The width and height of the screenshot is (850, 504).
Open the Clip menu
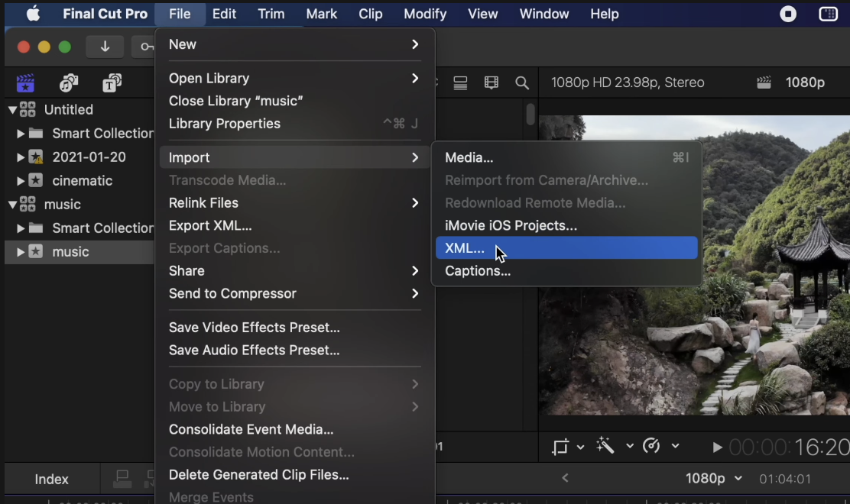point(370,14)
